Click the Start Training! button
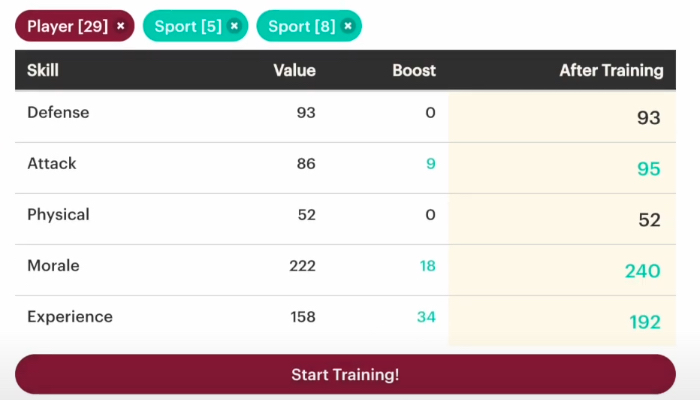The image size is (700, 400). point(345,374)
